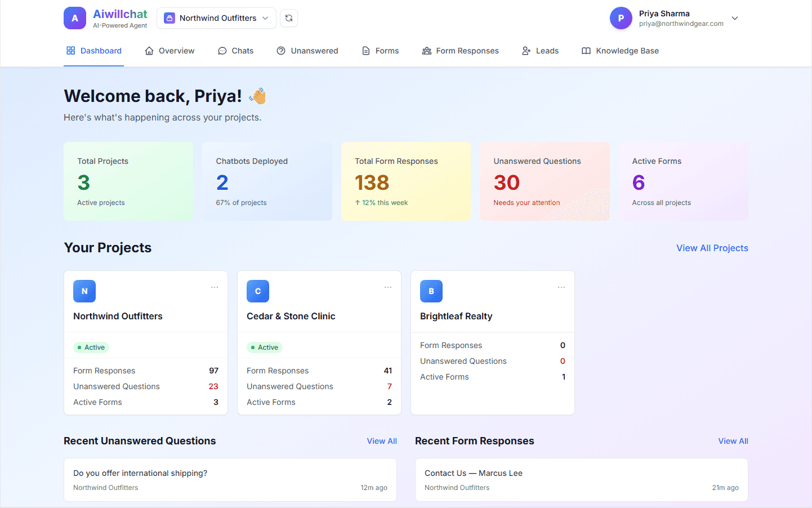The image size is (812, 508).
Task: Open the Form Responses tab
Action: coord(460,51)
